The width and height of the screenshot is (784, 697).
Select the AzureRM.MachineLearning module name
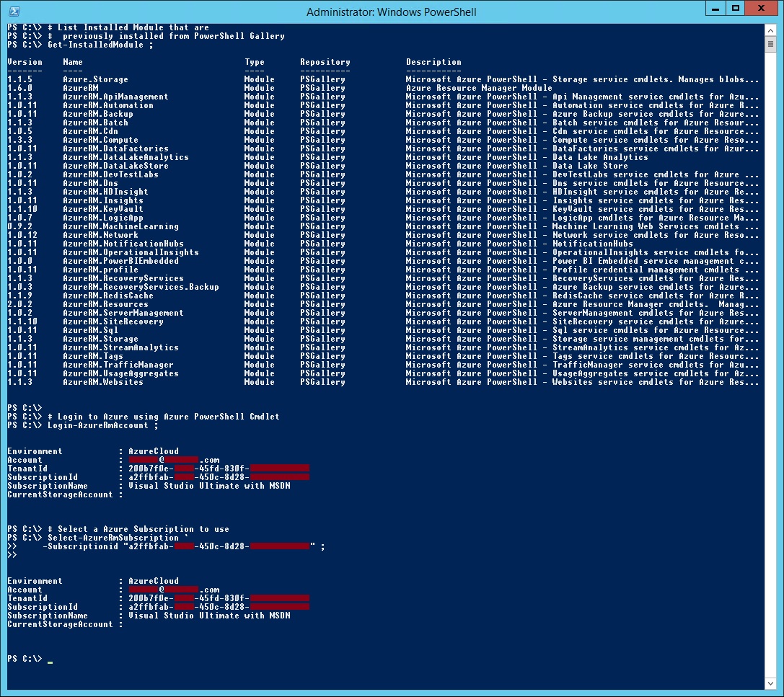point(120,226)
